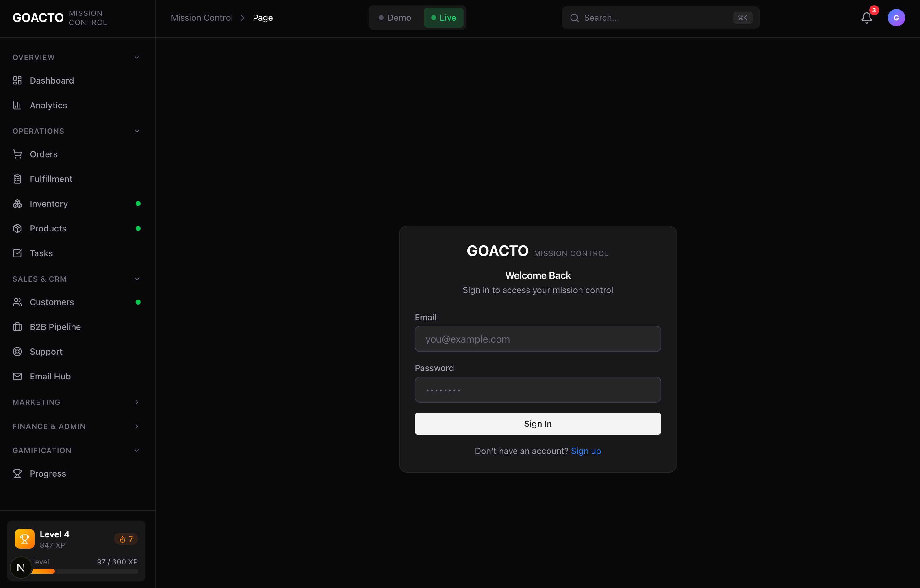Expand the Marketing section
The width and height of the screenshot is (920, 588).
[x=137, y=402]
